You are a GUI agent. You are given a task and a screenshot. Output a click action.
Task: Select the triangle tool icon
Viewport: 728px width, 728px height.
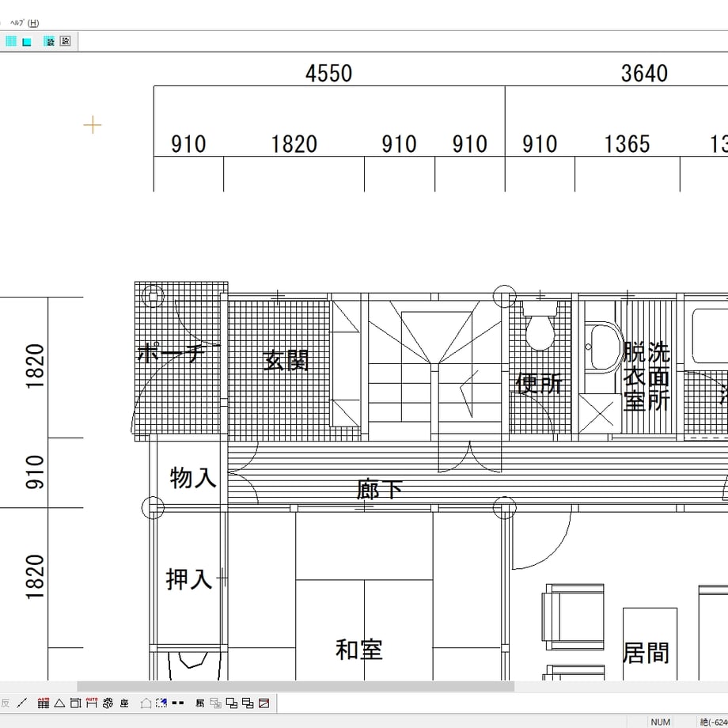59,703
